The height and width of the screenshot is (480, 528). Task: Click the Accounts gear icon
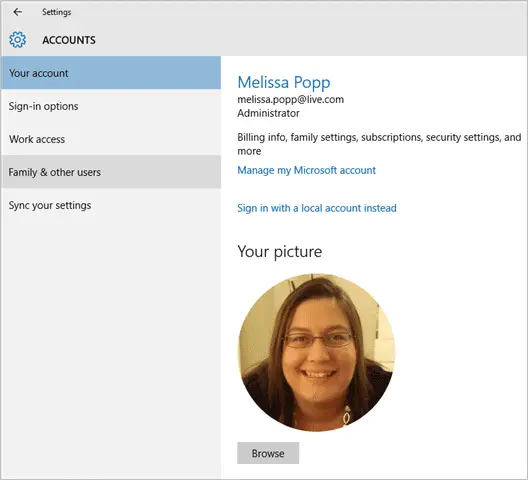18,40
